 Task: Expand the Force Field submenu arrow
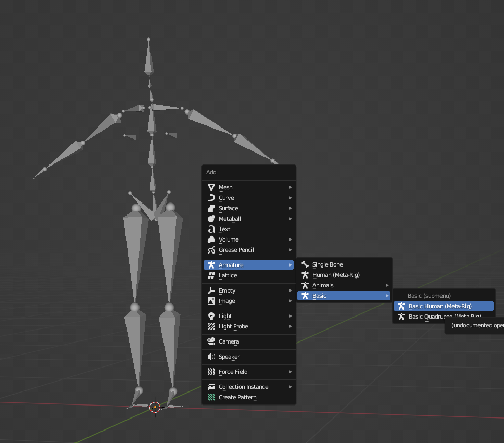click(291, 372)
